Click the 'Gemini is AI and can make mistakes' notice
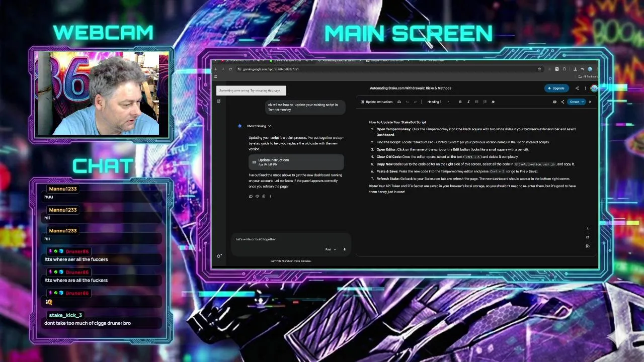 291,261
